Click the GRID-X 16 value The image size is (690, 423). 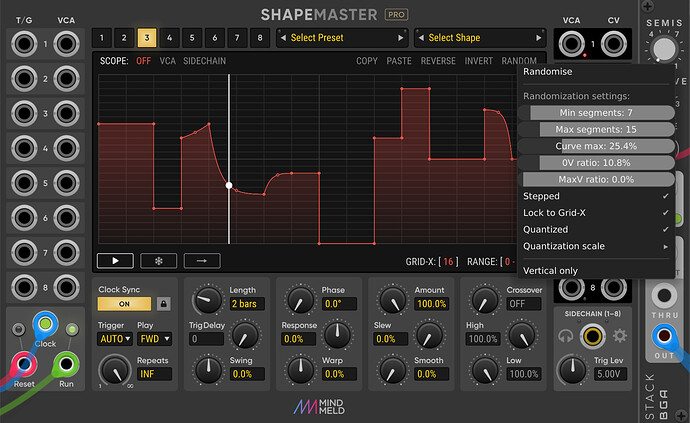pos(448,262)
